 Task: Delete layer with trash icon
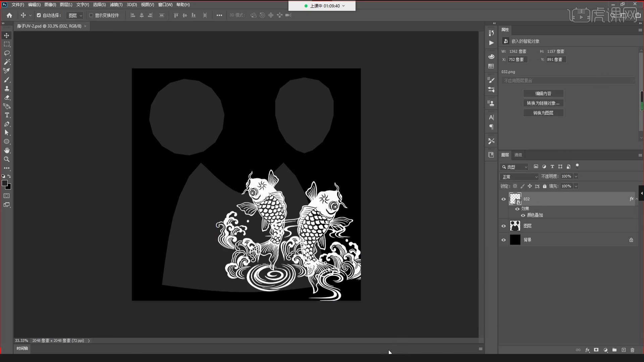(x=633, y=350)
